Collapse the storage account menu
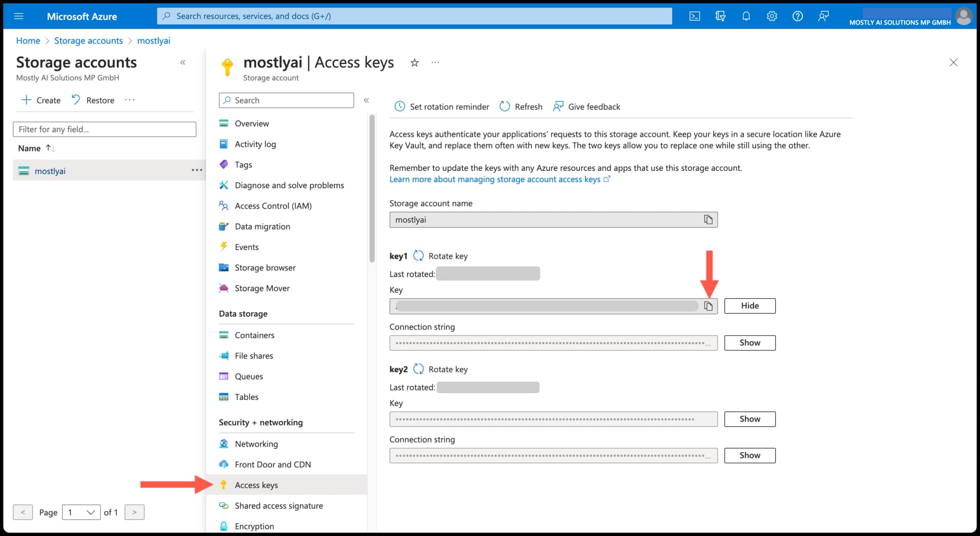Screen dimensions: 980x536 pyautogui.click(x=366, y=100)
